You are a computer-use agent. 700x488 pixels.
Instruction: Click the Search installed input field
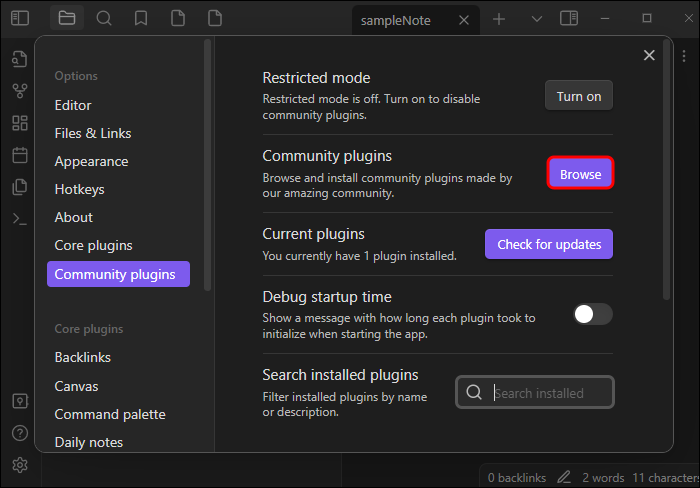coord(535,392)
